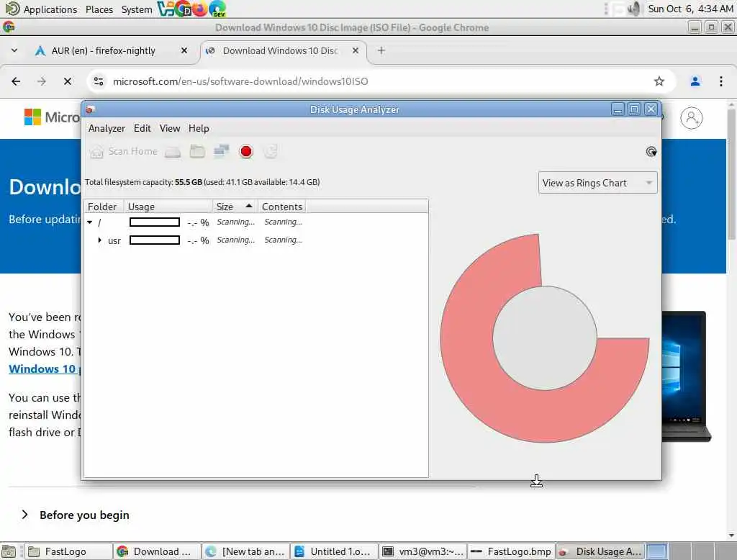Switch to FastLogo.bmp window in taskbar
Image resolution: width=737 pixels, height=560 pixels.
tap(512, 551)
